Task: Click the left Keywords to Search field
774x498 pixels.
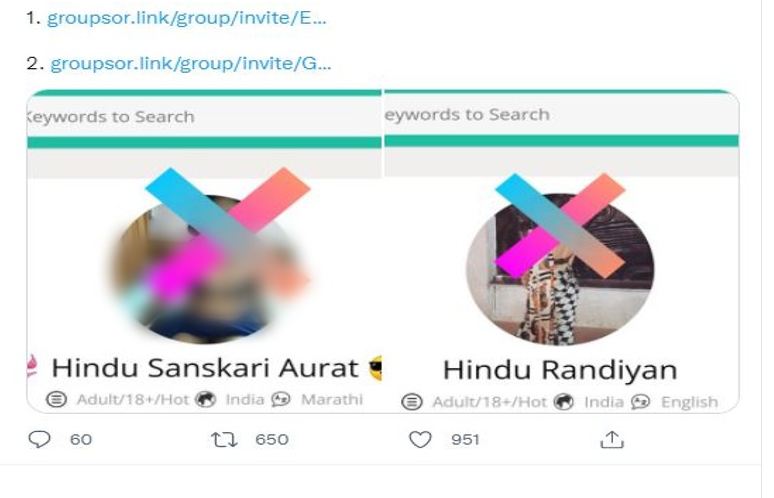Action: pyautogui.click(x=204, y=116)
